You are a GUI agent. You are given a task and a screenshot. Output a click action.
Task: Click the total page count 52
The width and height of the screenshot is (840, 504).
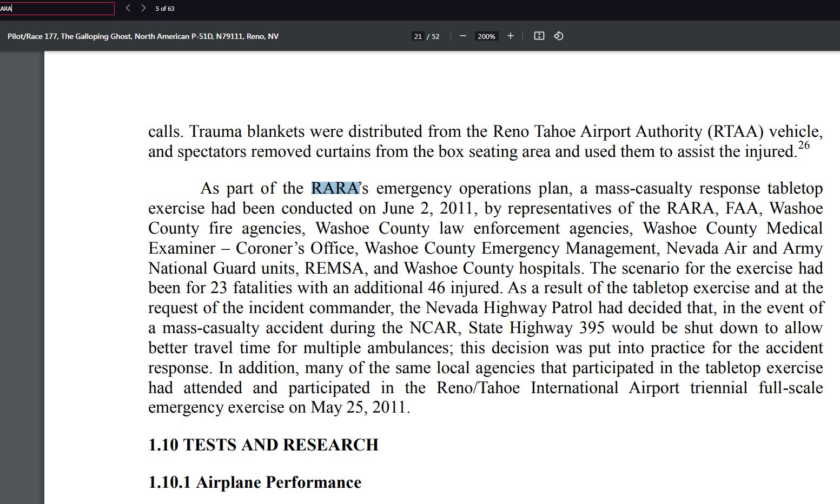click(436, 36)
